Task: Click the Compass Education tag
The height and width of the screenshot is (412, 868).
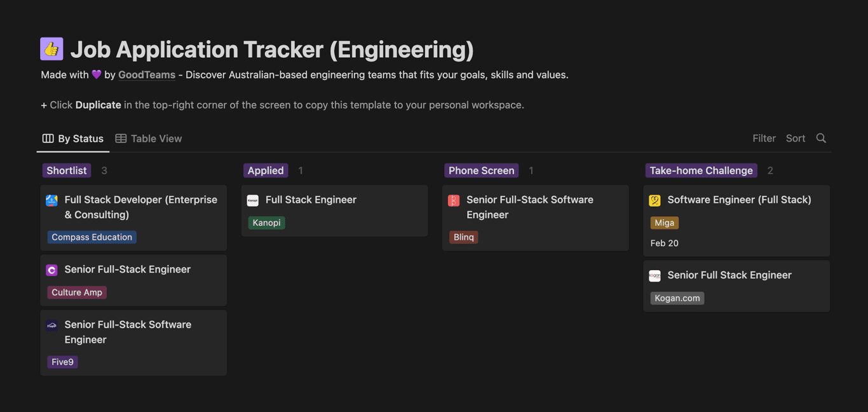Action: coord(92,237)
